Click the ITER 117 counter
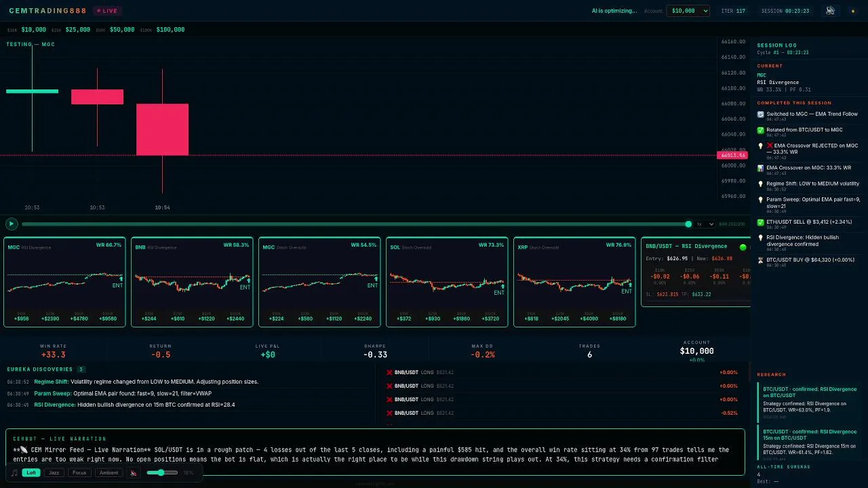Screen dimensions: 868x488 click(x=733, y=11)
